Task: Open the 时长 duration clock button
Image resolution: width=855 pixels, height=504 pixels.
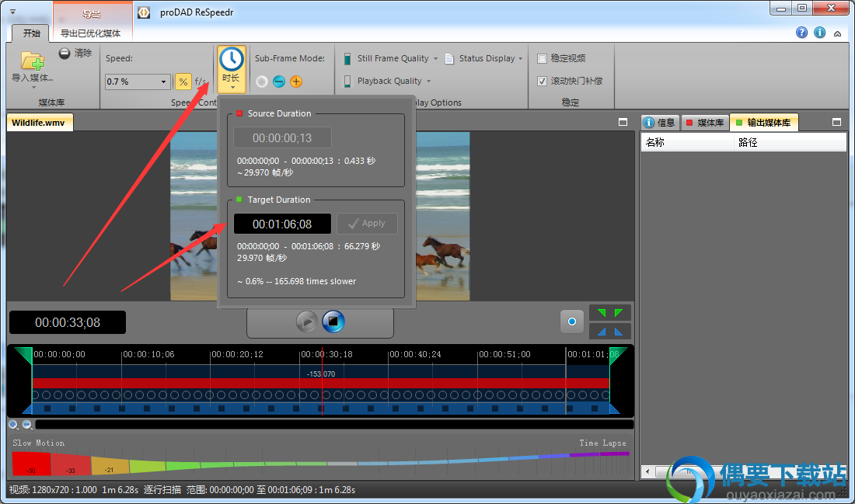Action: [x=232, y=68]
